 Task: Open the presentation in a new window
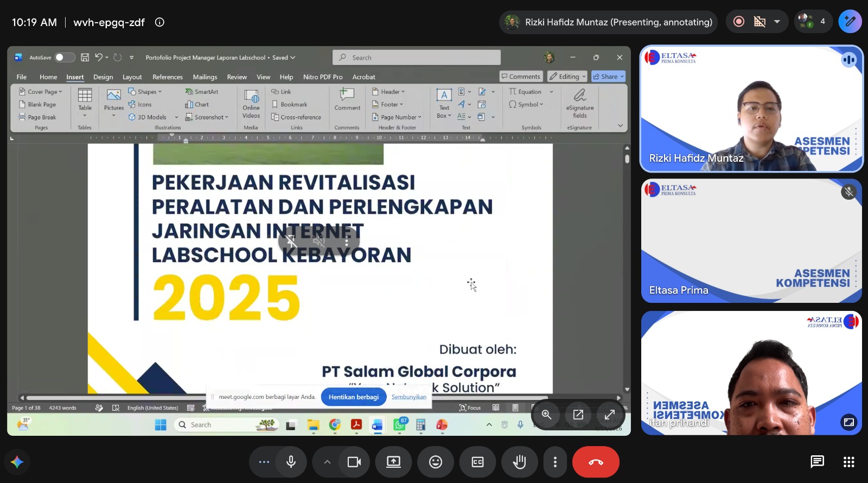coord(578,415)
